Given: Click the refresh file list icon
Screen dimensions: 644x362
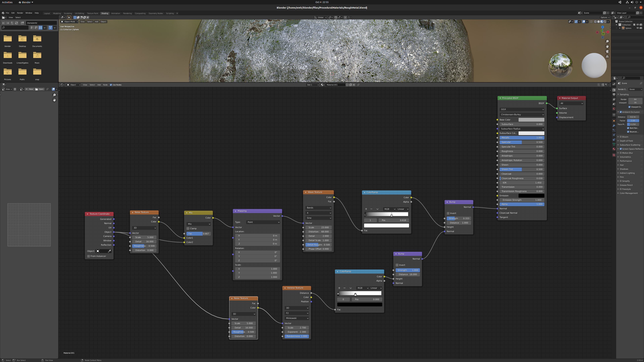Looking at the screenshot, I should (x=16, y=23).
